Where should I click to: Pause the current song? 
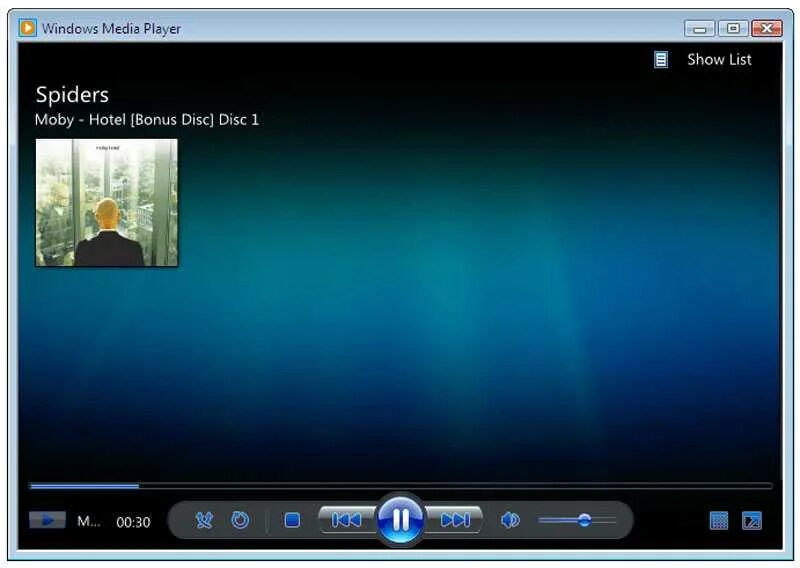401,520
